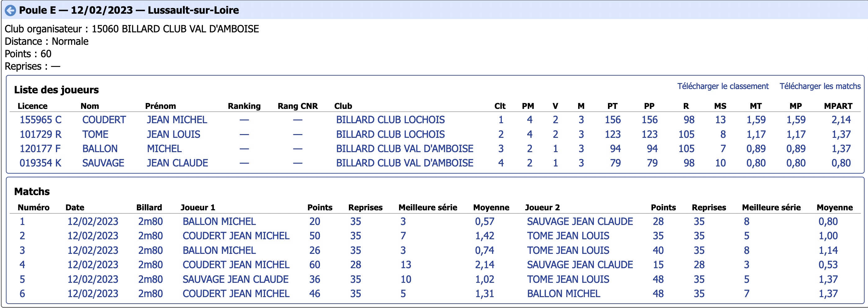
Task: Select licence 120177 F
Action: (40, 149)
